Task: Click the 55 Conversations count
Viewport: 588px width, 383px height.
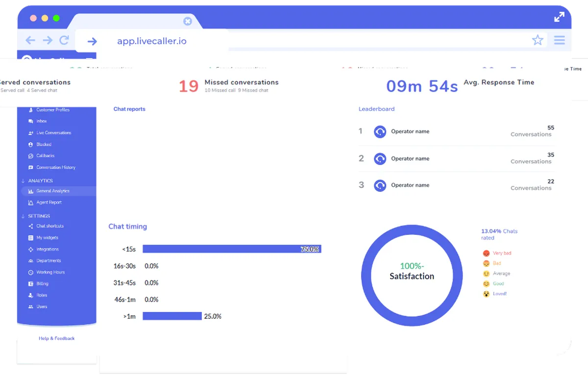Action: [x=532, y=131]
